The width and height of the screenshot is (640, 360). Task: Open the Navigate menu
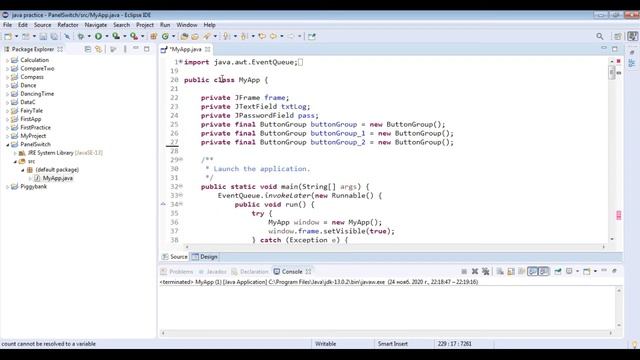pos(96,25)
